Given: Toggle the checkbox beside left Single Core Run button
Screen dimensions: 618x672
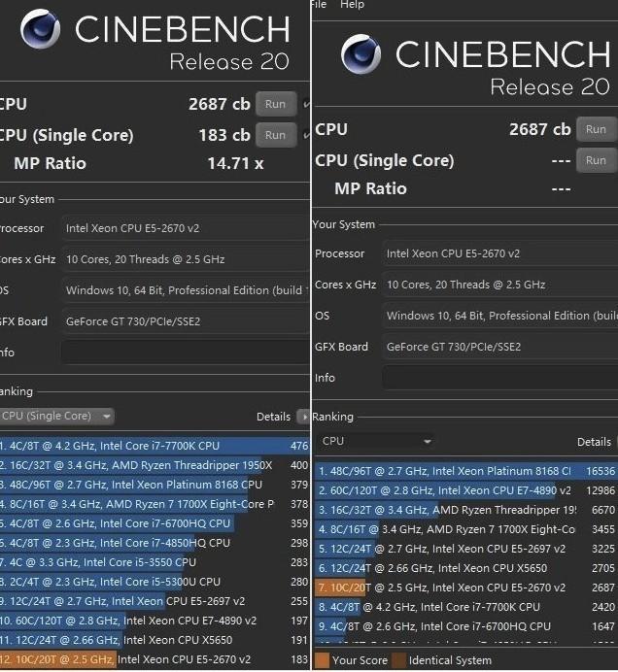Looking at the screenshot, I should (x=306, y=135).
